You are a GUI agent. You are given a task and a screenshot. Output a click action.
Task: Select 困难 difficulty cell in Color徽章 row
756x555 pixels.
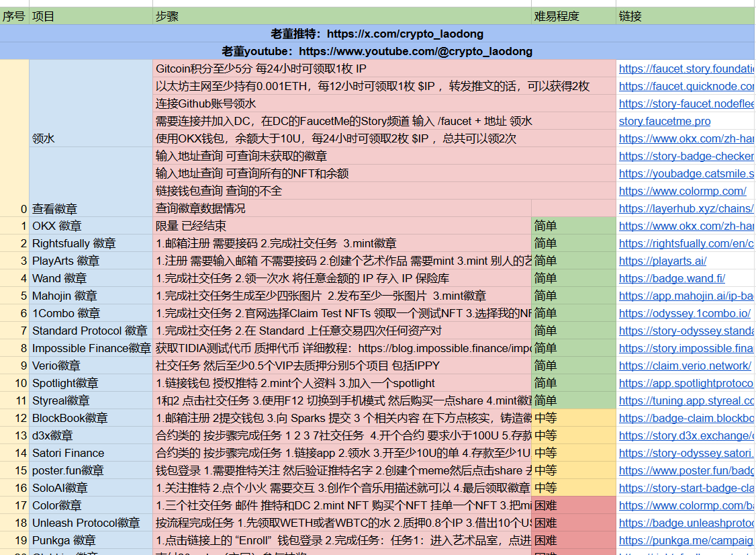pyautogui.click(x=573, y=505)
